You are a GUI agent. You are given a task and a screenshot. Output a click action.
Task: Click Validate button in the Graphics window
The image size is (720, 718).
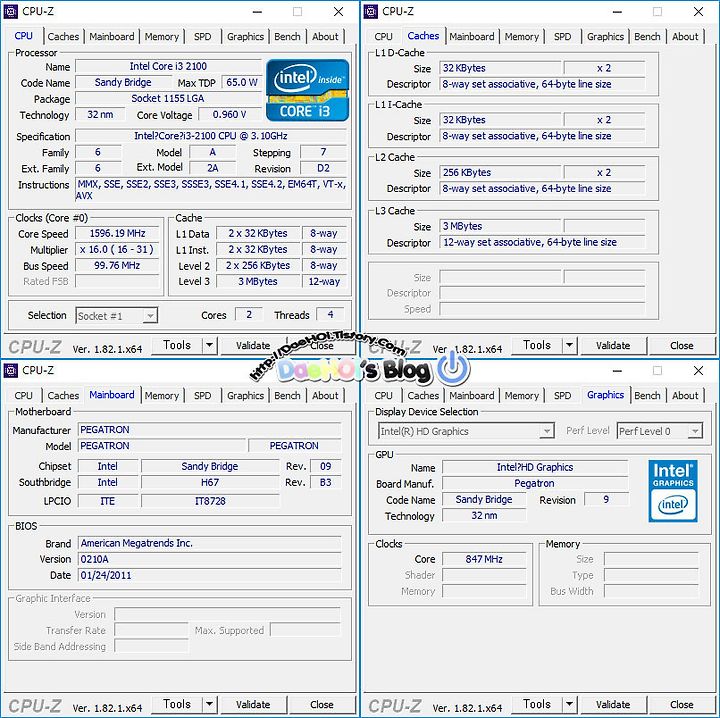[613, 704]
